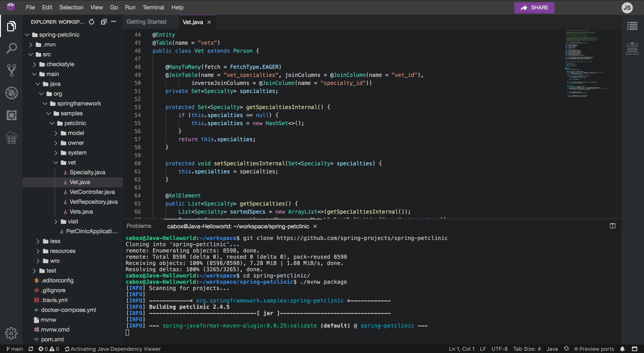
Task: Collapse the vet folder
Action: click(55, 162)
